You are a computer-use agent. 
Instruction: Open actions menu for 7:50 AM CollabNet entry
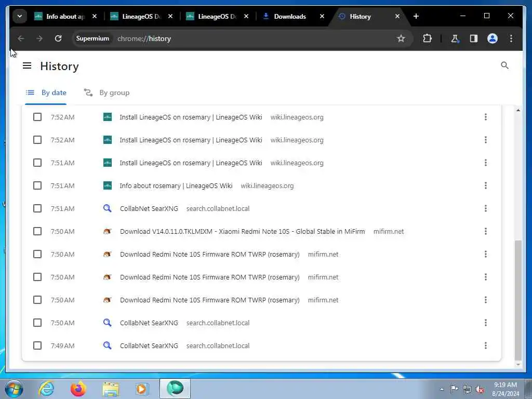[486, 323]
